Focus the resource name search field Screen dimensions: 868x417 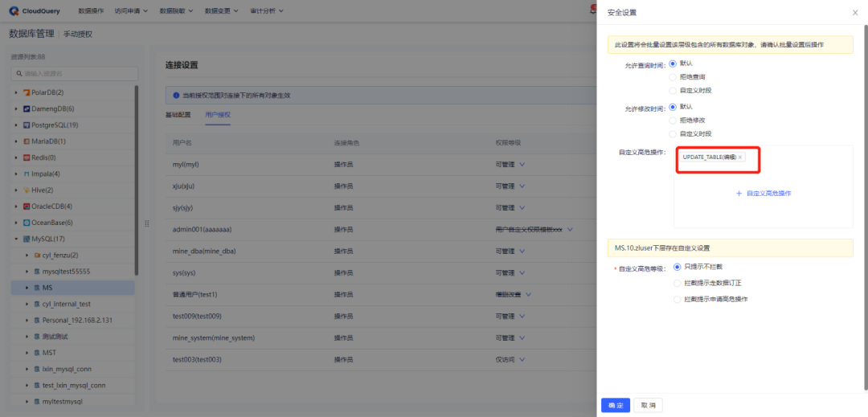click(74, 74)
